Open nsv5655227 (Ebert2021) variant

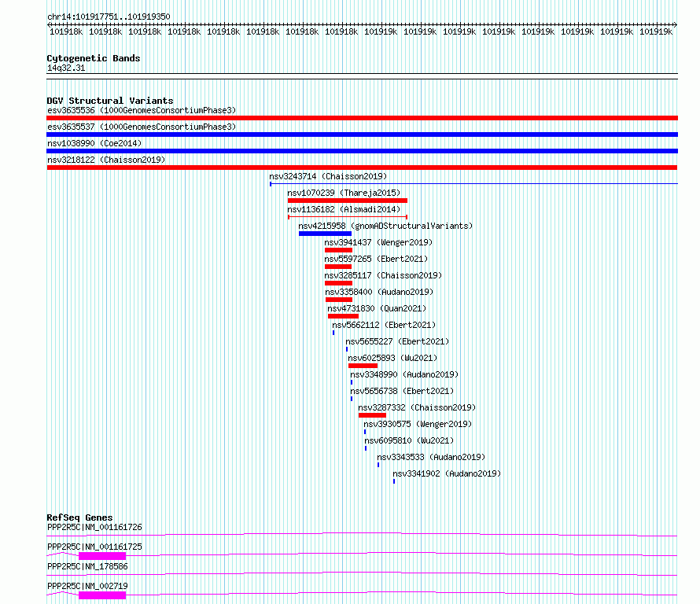[397, 341]
